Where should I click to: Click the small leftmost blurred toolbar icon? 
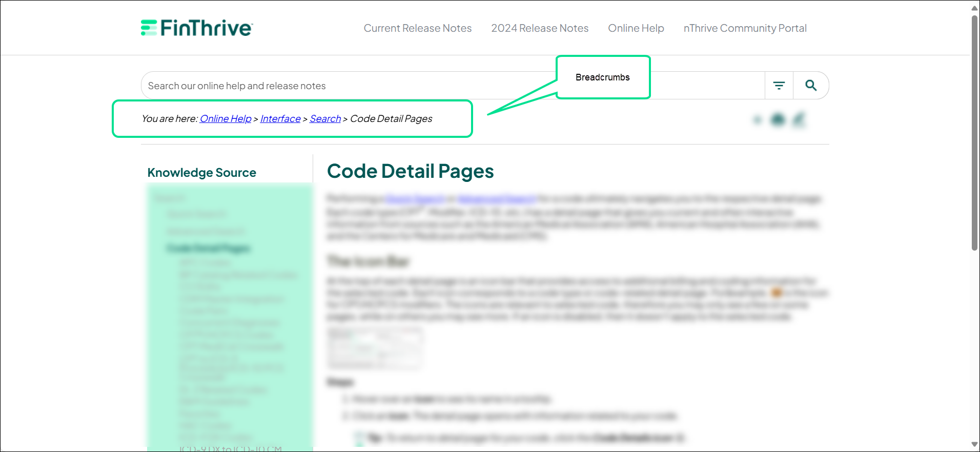pos(758,120)
